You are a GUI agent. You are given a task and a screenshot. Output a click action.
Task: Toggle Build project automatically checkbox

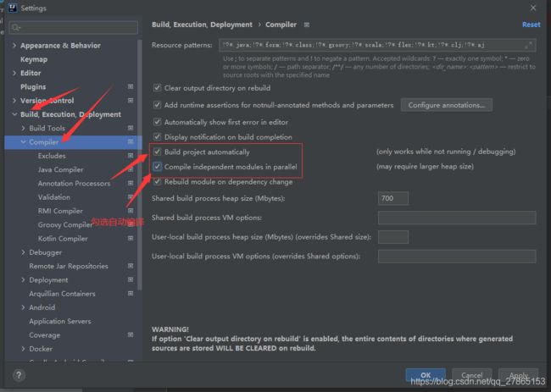click(157, 152)
